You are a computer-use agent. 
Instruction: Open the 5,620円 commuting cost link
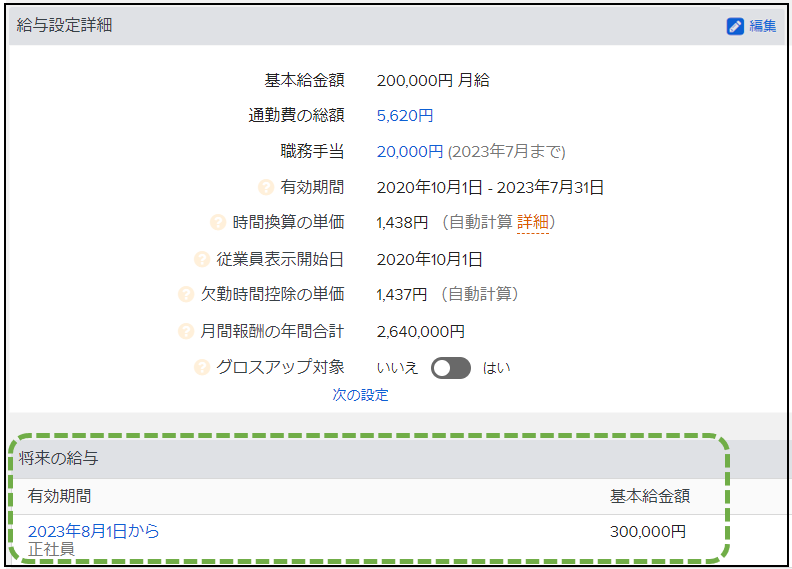pos(404,116)
